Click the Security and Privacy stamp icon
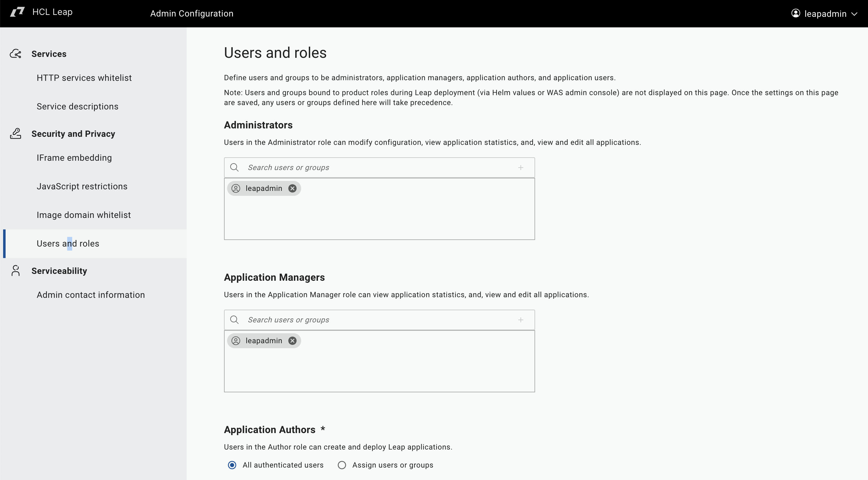 tap(16, 133)
